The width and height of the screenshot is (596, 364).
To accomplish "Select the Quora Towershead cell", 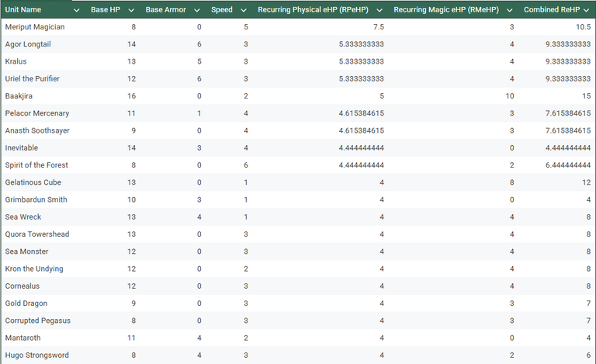I will tap(42, 234).
